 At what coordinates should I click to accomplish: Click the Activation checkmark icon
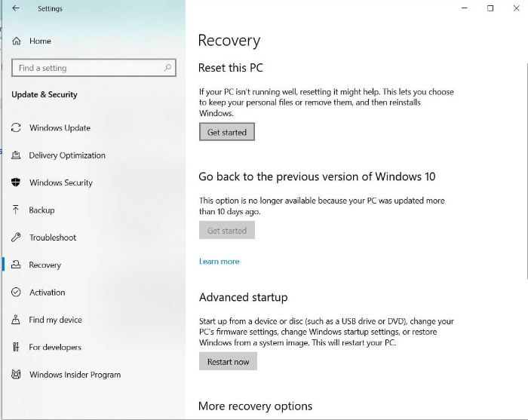[17, 293]
